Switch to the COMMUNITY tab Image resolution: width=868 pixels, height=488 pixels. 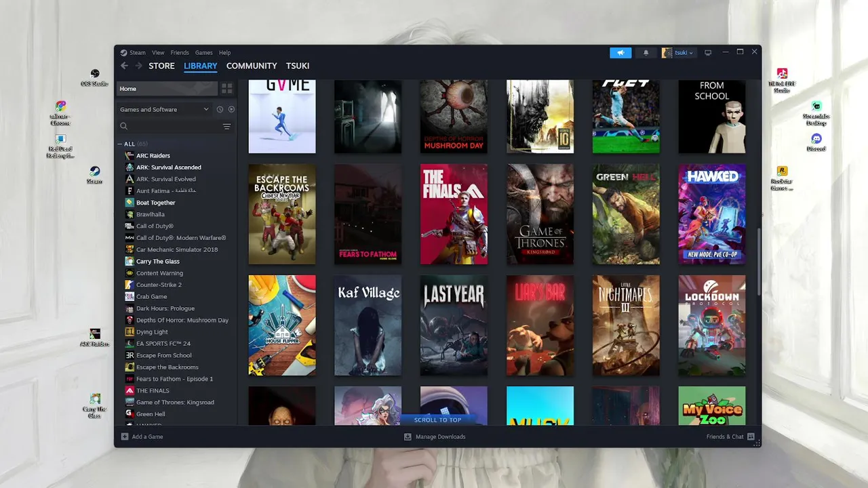(252, 66)
